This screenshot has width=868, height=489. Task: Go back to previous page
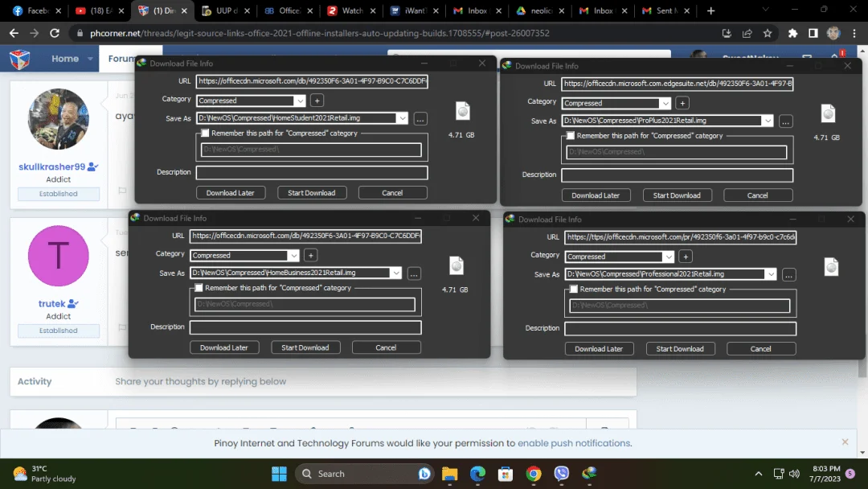(14, 33)
